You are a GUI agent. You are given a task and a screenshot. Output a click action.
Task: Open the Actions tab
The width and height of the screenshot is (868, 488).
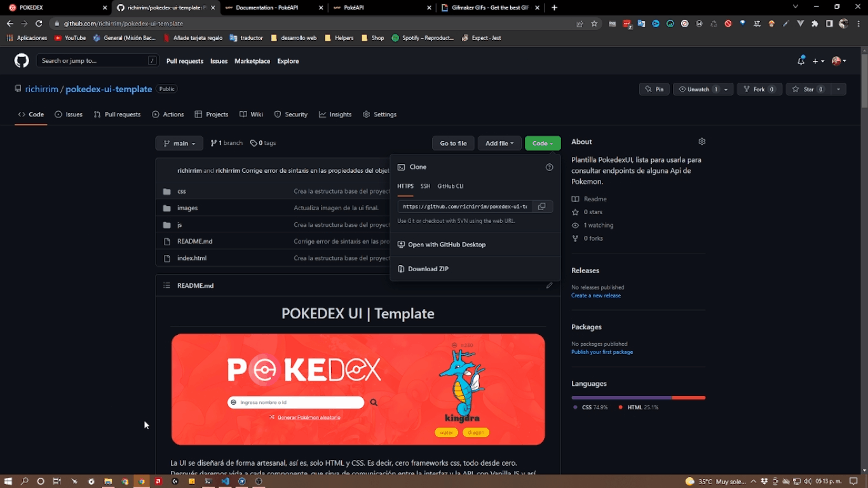[x=168, y=114]
